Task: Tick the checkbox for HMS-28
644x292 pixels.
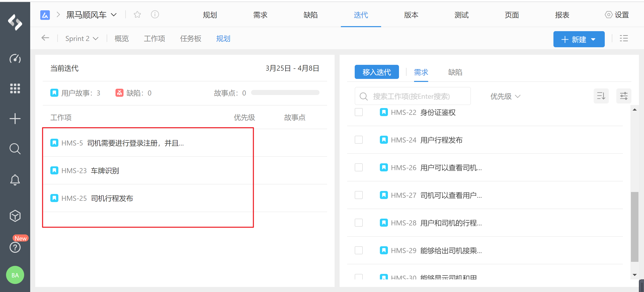Action: 359,223
